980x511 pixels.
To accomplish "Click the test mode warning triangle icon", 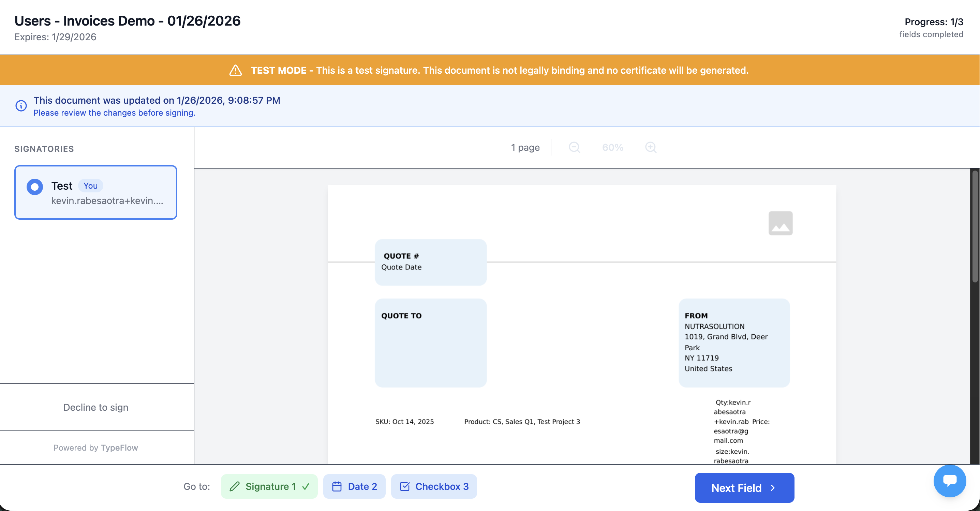I will (x=236, y=70).
